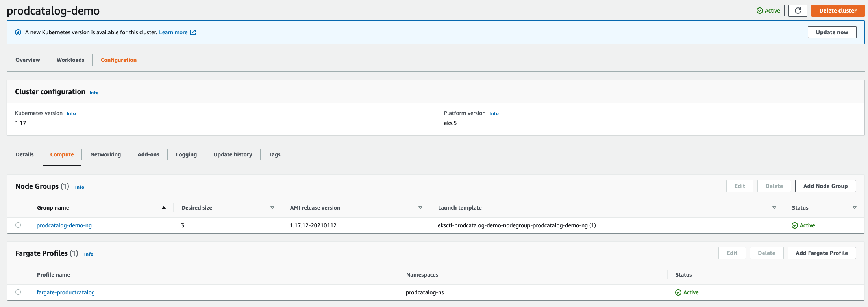Click the desired size value 3

coord(183,225)
